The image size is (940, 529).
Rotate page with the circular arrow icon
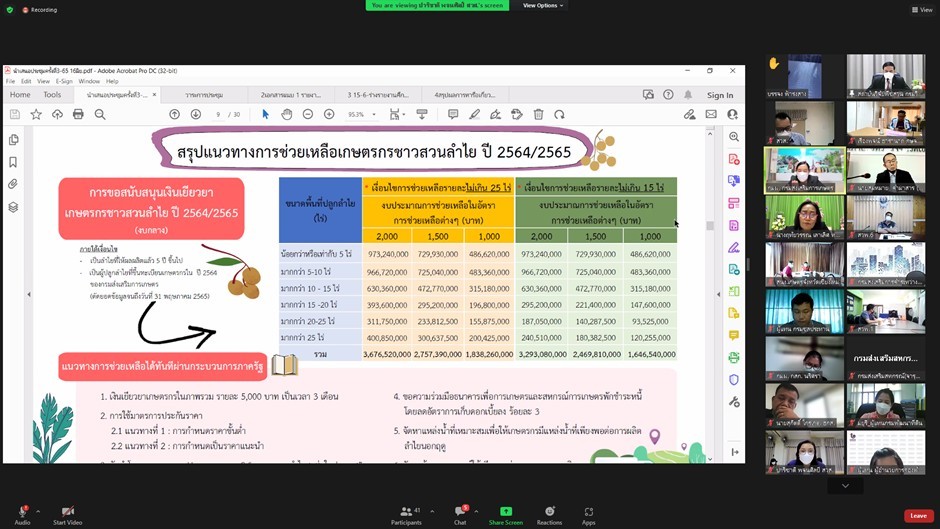(559, 114)
